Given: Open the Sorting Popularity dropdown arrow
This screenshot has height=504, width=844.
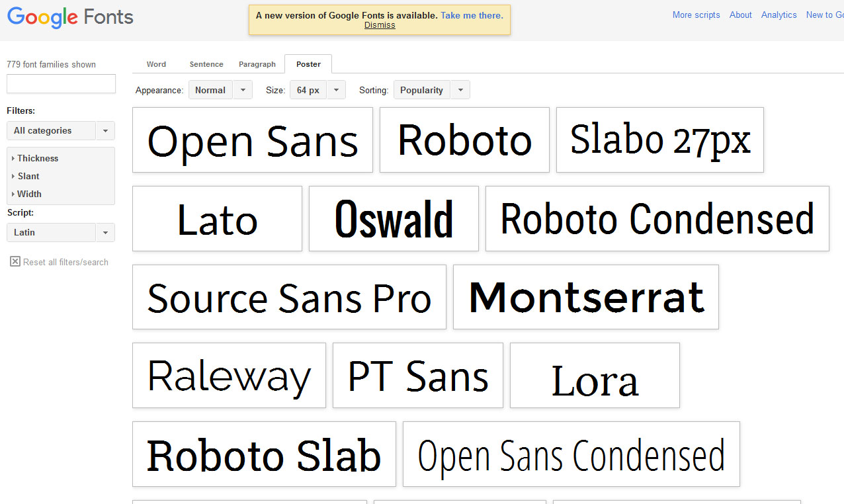Looking at the screenshot, I should [x=460, y=90].
